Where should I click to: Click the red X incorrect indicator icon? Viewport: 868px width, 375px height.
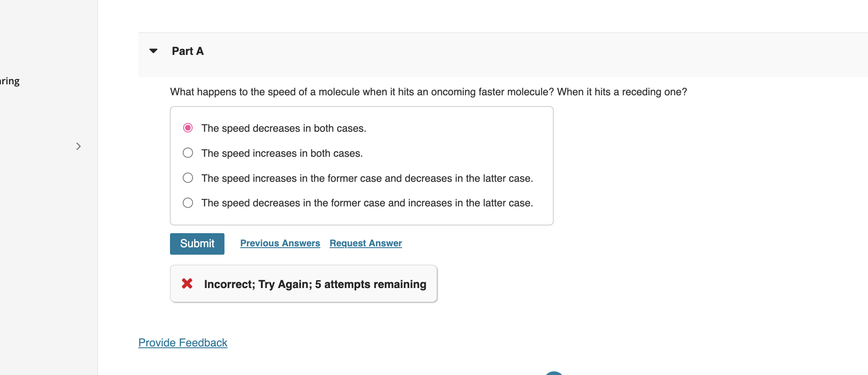[187, 284]
